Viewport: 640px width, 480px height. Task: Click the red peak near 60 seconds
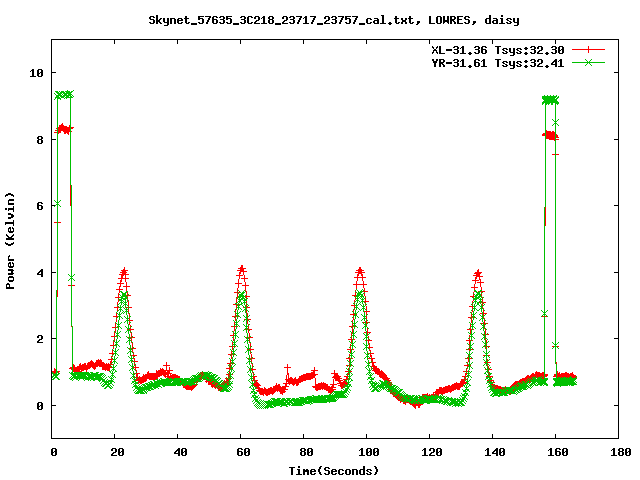(242, 269)
